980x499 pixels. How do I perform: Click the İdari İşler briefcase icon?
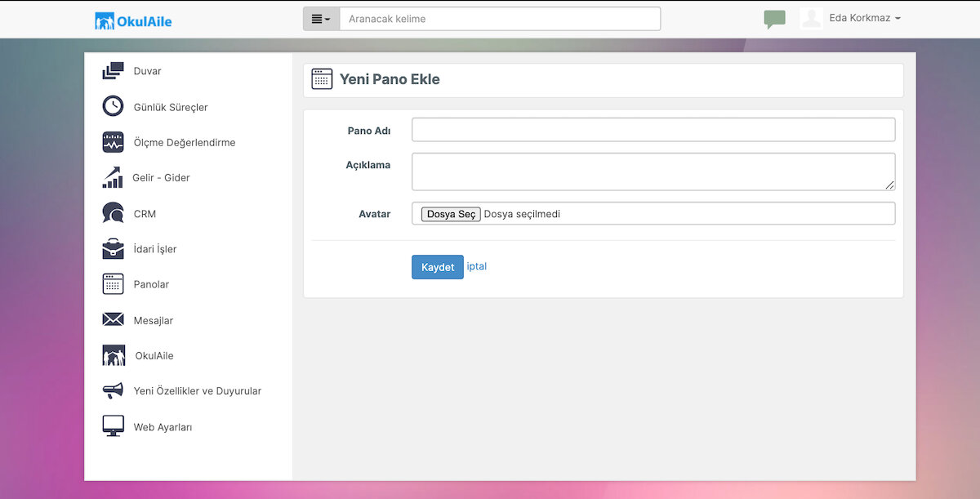113,249
